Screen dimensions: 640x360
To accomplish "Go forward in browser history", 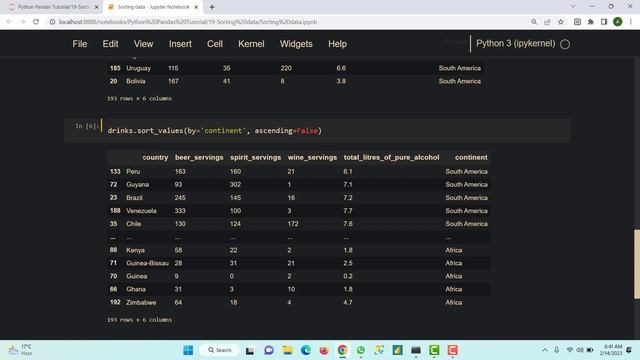I will (x=22, y=22).
